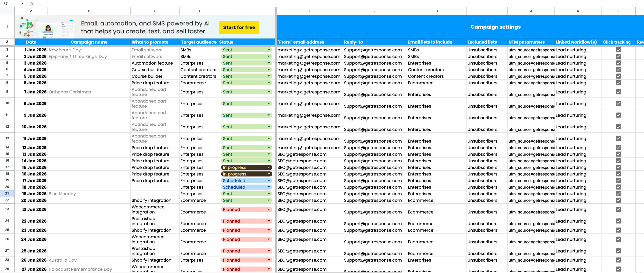This screenshot has width=644, height=273.
Task: Open the Excluded lists header link
Action: tap(482, 42)
